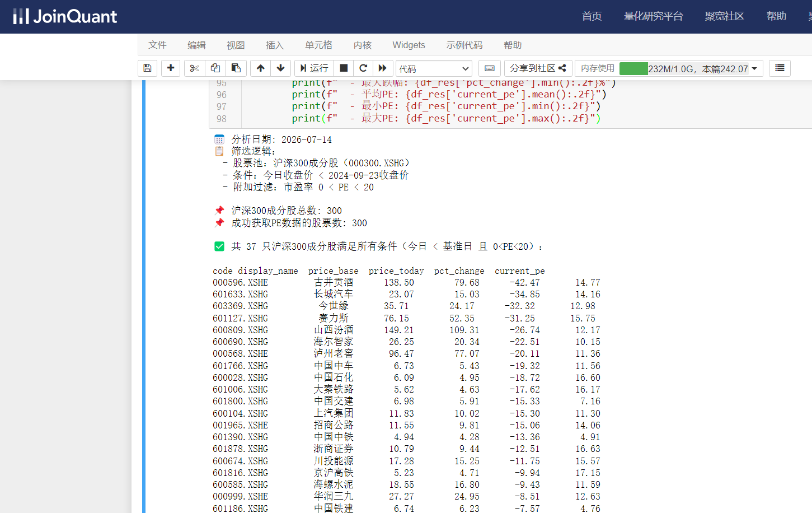Expand memory usage dropdown arrow

(754, 68)
